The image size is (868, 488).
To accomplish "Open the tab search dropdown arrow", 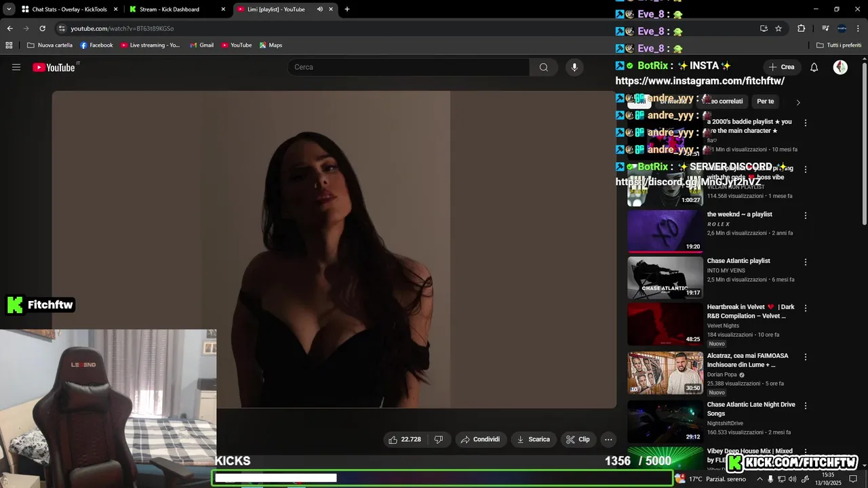I will (x=9, y=9).
